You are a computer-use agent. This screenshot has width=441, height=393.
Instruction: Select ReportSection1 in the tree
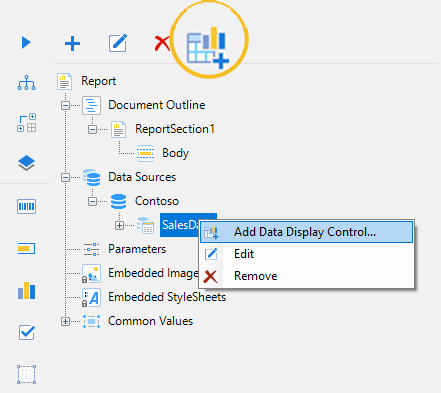pos(175,129)
